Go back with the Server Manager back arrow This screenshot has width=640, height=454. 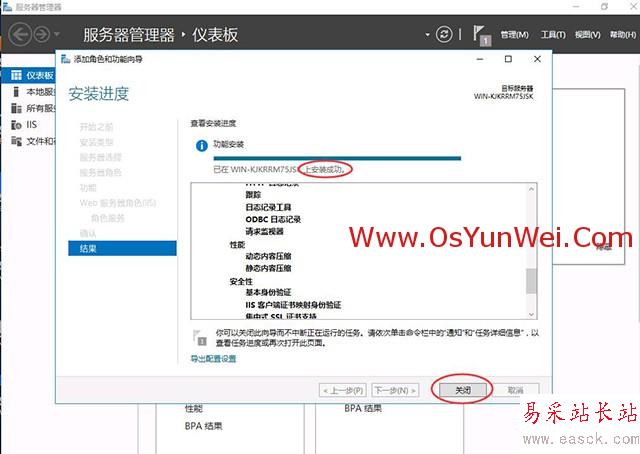click(x=20, y=34)
